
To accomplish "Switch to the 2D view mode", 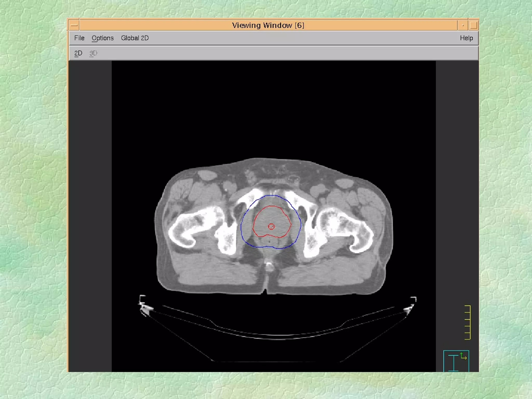I will coord(78,53).
